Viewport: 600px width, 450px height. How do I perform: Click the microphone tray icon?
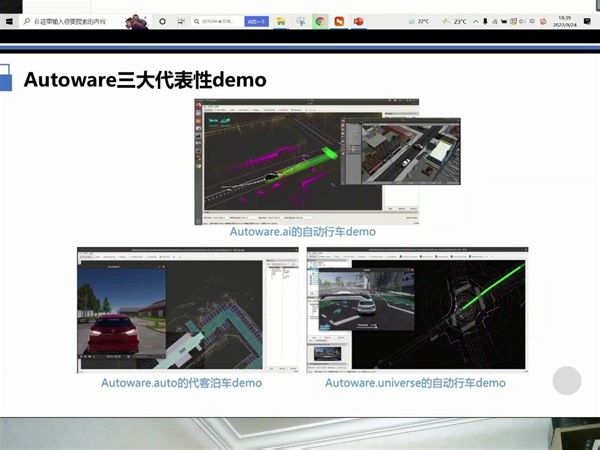click(x=485, y=21)
